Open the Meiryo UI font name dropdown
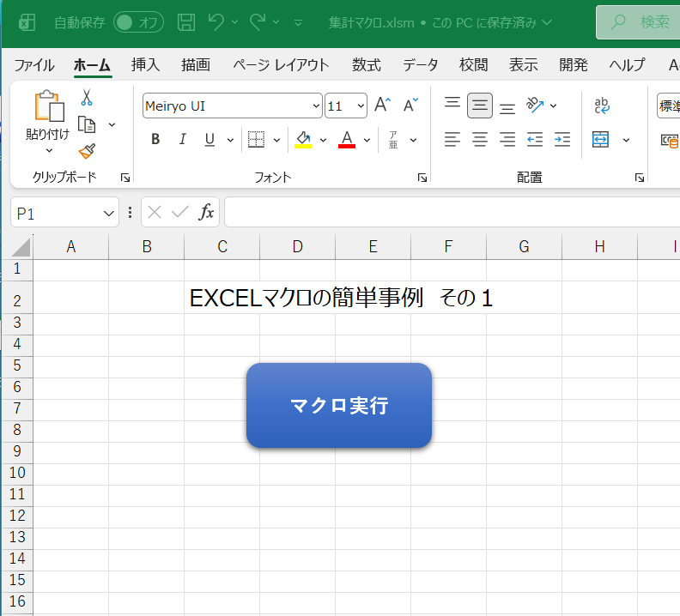Image resolution: width=680 pixels, height=616 pixels. [315, 106]
